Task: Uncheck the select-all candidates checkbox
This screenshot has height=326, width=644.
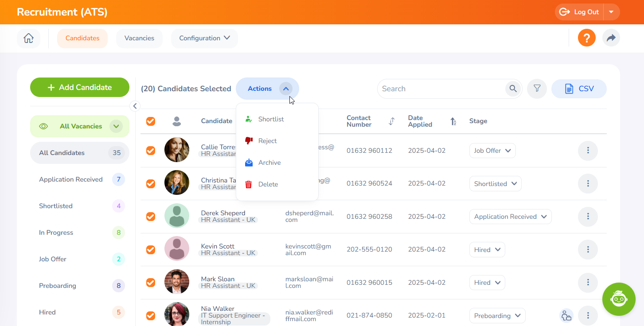Action: pyautogui.click(x=151, y=121)
